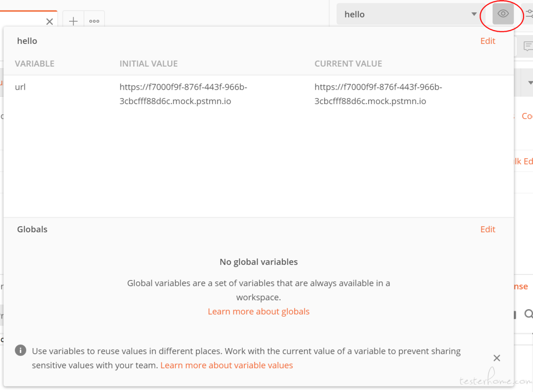Click the No global variables heading
The width and height of the screenshot is (533, 392).
tap(258, 262)
